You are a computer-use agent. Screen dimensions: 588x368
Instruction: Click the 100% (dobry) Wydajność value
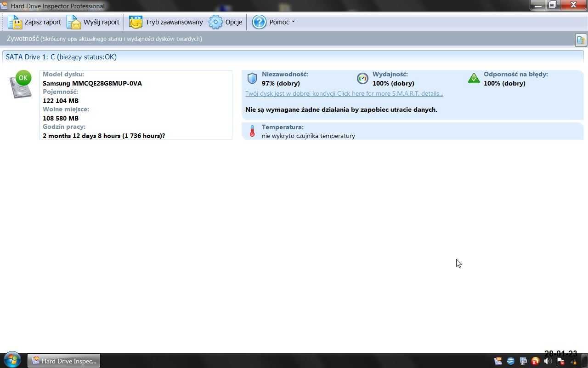coord(393,83)
